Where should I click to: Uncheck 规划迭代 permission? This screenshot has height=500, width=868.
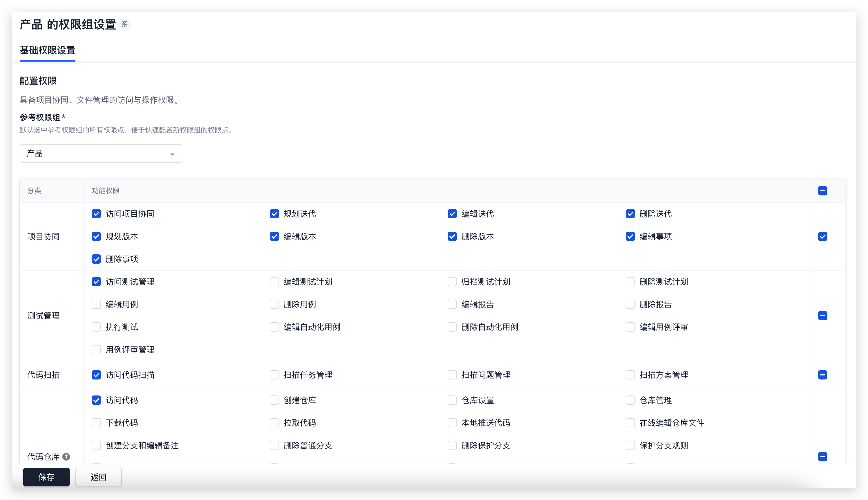274,214
